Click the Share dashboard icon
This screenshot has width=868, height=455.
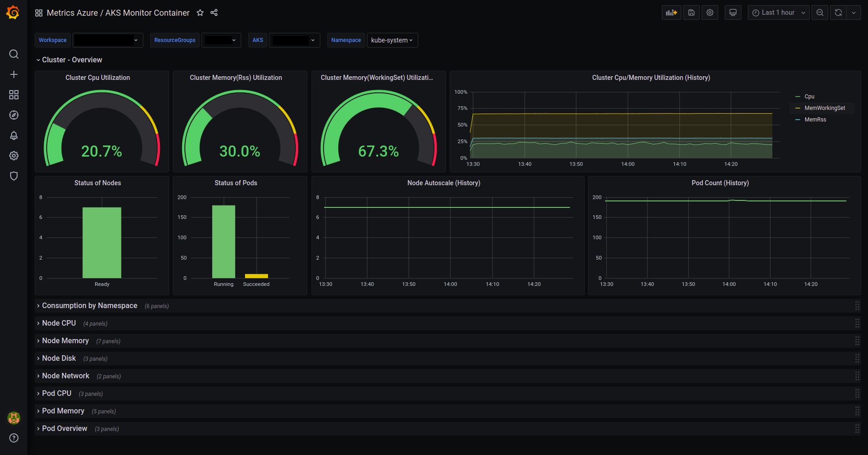point(214,12)
